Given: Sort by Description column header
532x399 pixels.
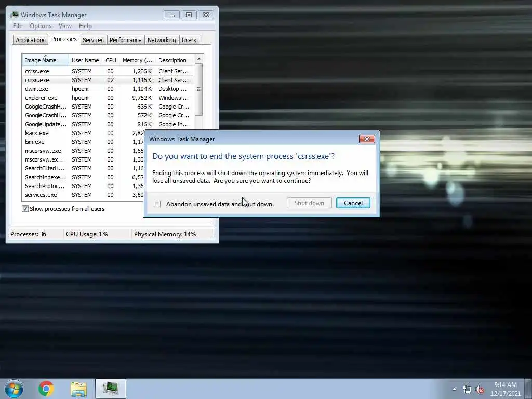Looking at the screenshot, I should 175,60.
